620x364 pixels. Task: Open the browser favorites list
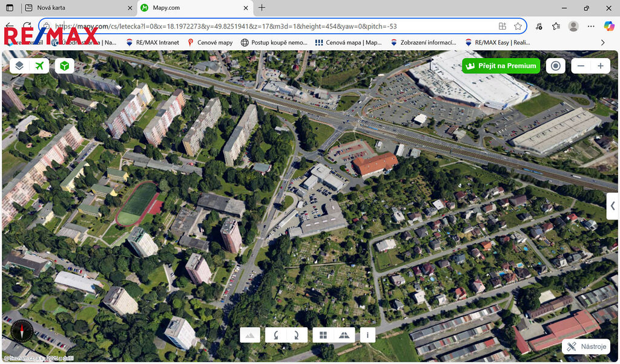click(556, 27)
